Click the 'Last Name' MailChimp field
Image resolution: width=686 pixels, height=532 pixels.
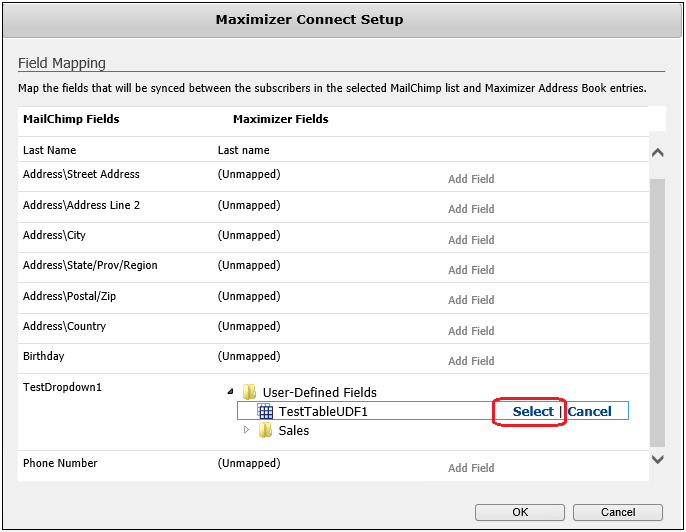coord(49,150)
